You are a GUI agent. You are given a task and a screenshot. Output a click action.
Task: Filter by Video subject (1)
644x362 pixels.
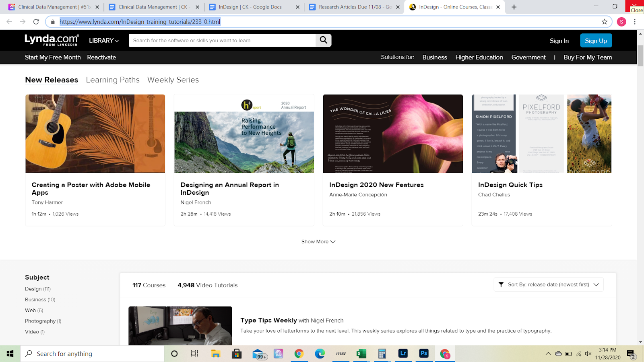[x=35, y=332]
